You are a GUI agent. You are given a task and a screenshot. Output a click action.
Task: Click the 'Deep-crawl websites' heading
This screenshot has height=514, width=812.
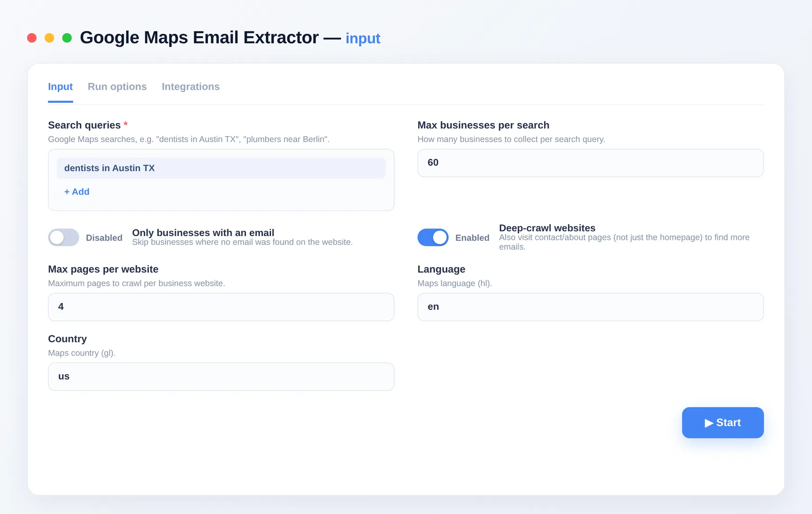(547, 228)
